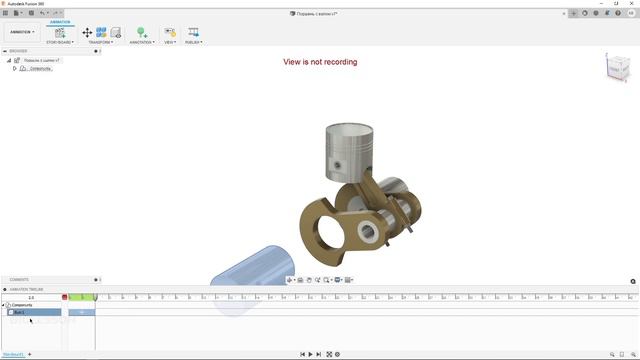
Task: Expand the Storyboard menu label
Action: pyautogui.click(x=60, y=42)
